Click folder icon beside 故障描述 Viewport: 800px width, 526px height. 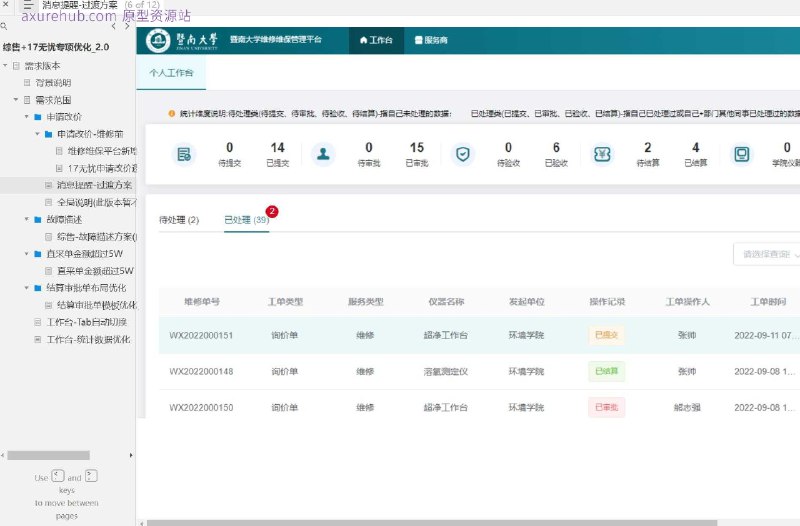click(38, 219)
